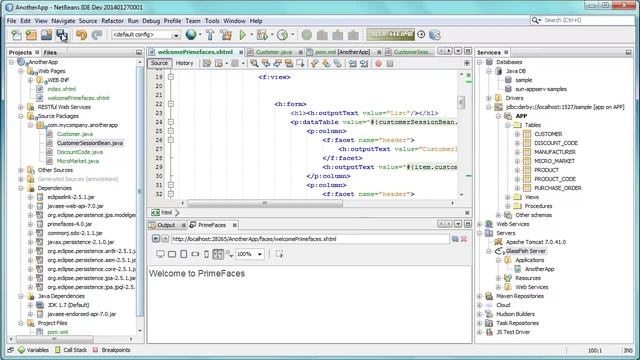Open Call Stack in the status bar

[71, 350]
